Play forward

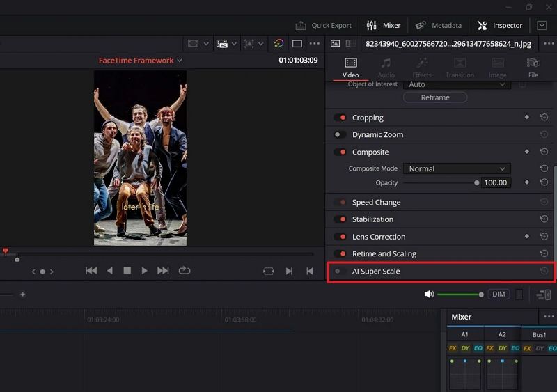144,271
